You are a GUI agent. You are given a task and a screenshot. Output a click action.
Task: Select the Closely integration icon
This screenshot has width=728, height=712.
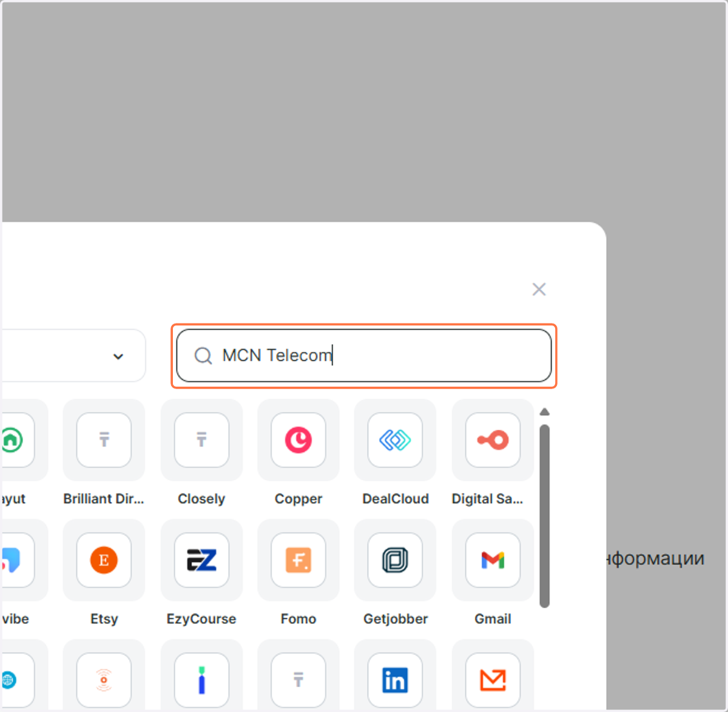pyautogui.click(x=201, y=440)
